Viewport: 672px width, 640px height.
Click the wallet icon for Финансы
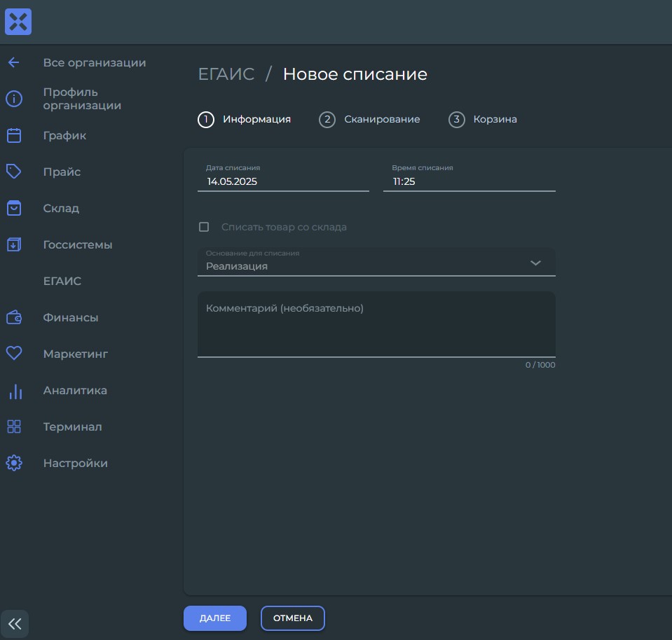coord(14,317)
